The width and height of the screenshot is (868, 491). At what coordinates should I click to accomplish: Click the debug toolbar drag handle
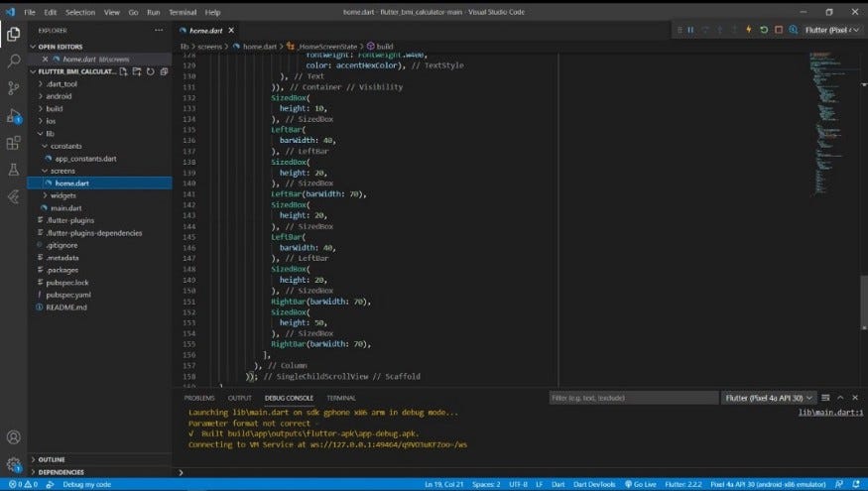680,30
